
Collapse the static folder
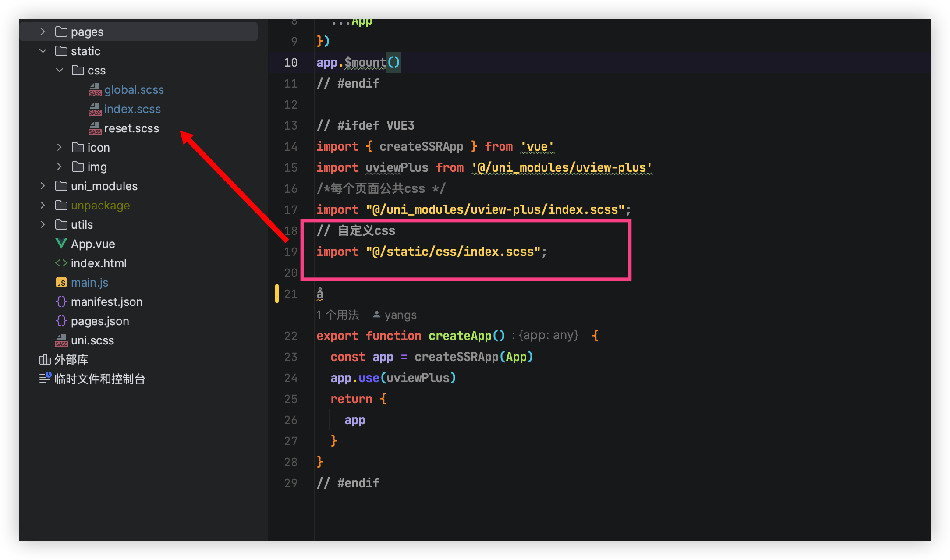pyautogui.click(x=43, y=51)
